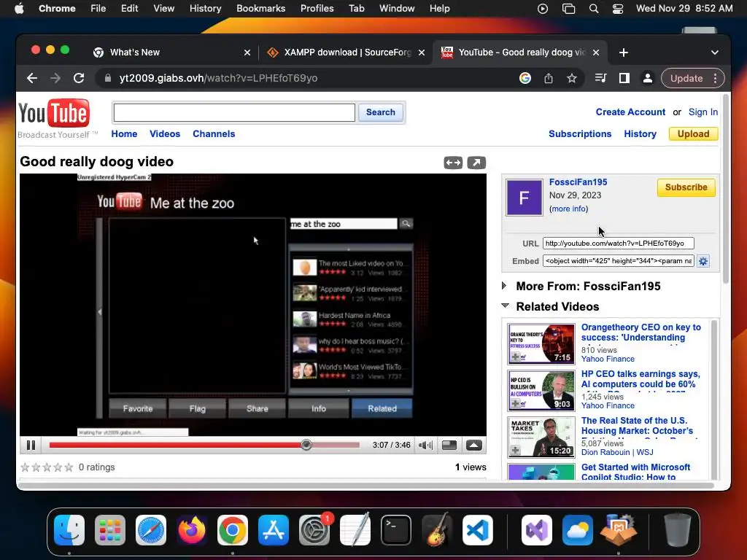This screenshot has height=560, width=747.
Task: Rate the video one star
Action: tap(26, 467)
